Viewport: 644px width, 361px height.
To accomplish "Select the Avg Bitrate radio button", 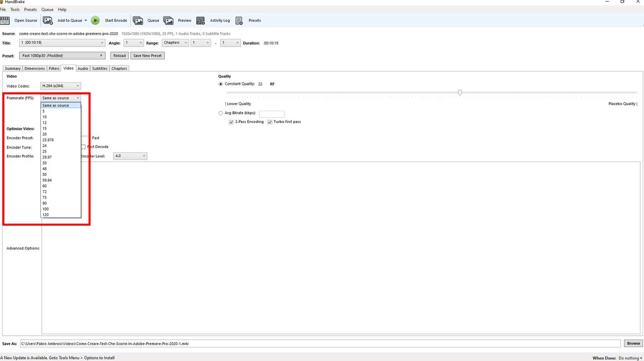I will coord(221,113).
